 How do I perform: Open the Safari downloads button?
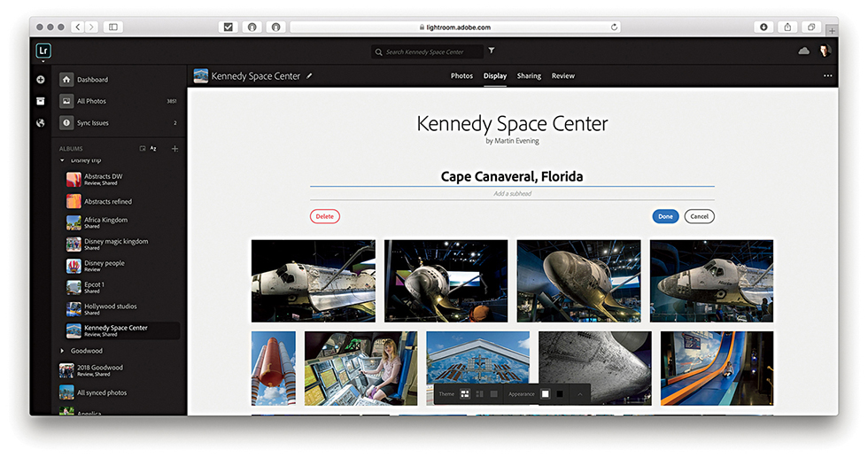[763, 27]
